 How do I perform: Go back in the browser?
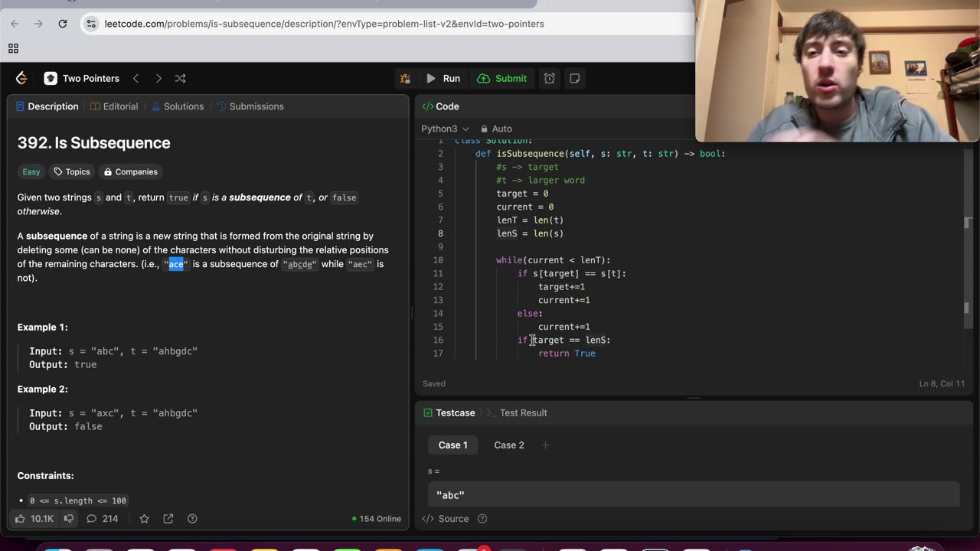click(15, 24)
